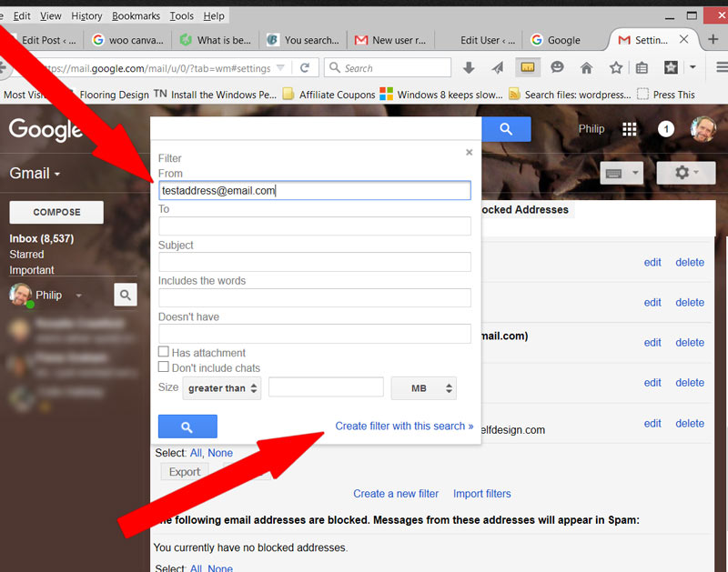
Task: Switch to the 'What is be...' tab
Action: [x=216, y=40]
